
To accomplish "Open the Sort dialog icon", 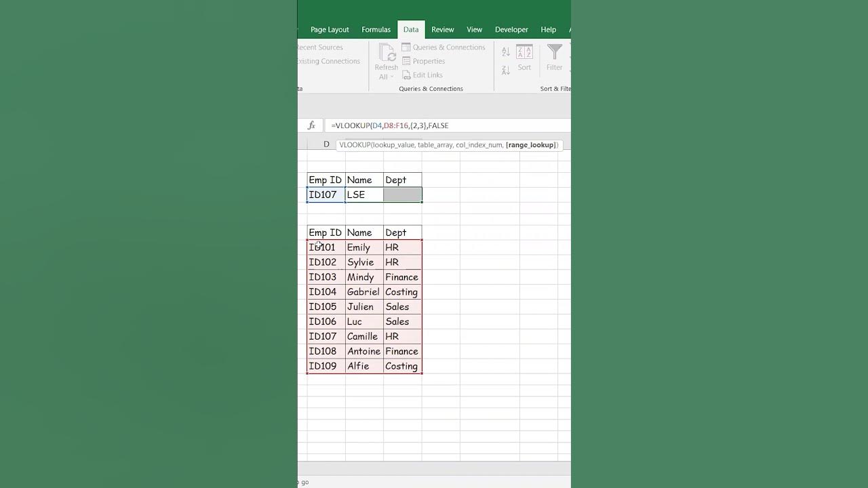I will coord(524,52).
